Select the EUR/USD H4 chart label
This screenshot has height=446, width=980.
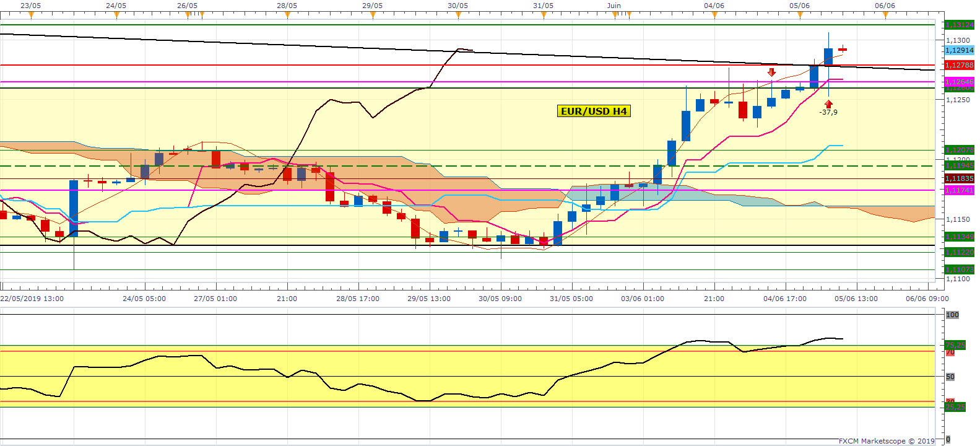594,111
